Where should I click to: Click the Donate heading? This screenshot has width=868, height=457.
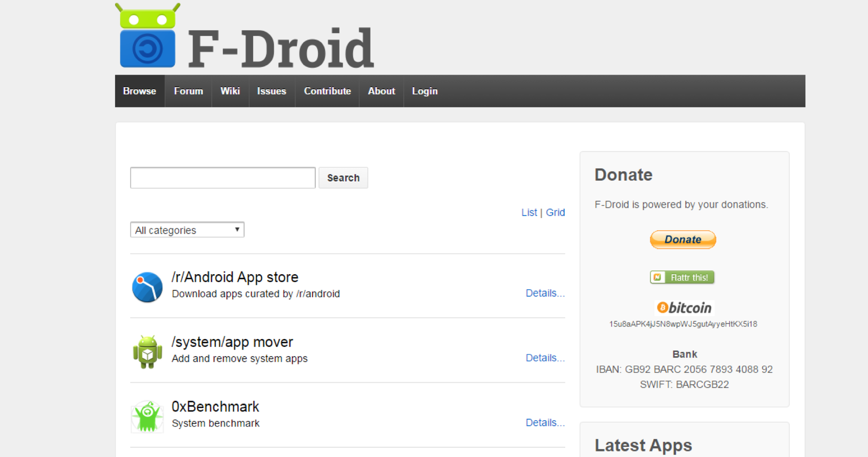(x=623, y=175)
